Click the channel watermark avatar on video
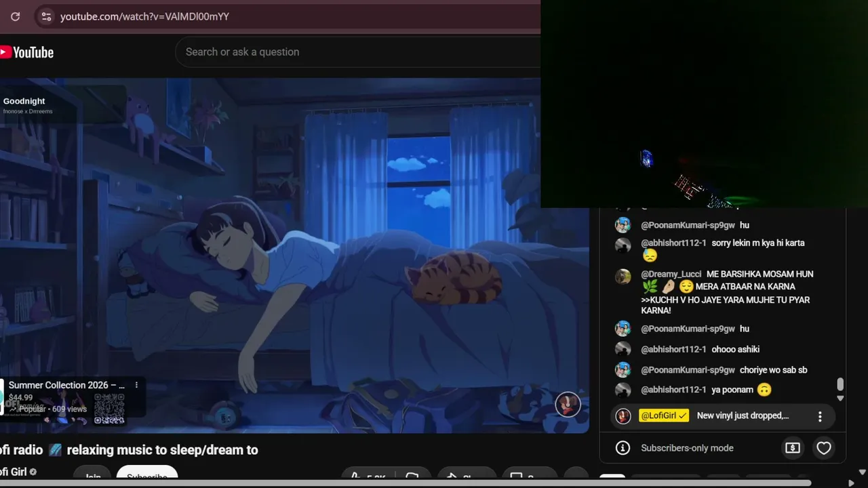868x488 pixels. coord(568,405)
